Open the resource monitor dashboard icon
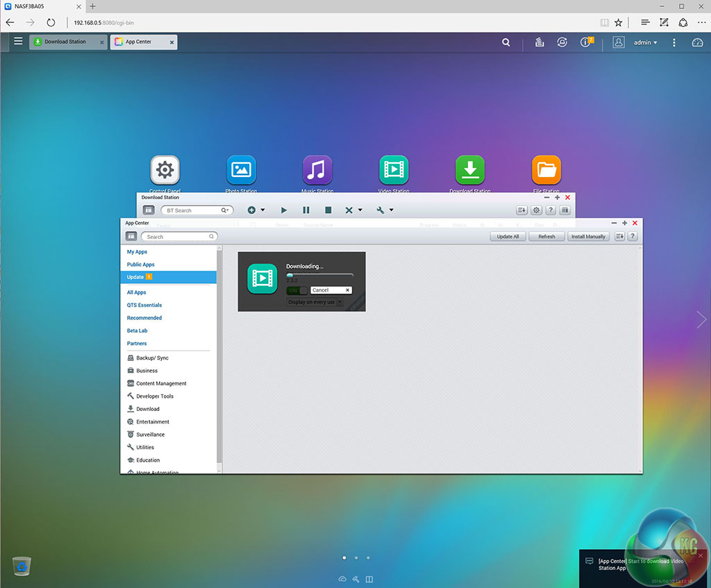The width and height of the screenshot is (711, 588). [697, 42]
